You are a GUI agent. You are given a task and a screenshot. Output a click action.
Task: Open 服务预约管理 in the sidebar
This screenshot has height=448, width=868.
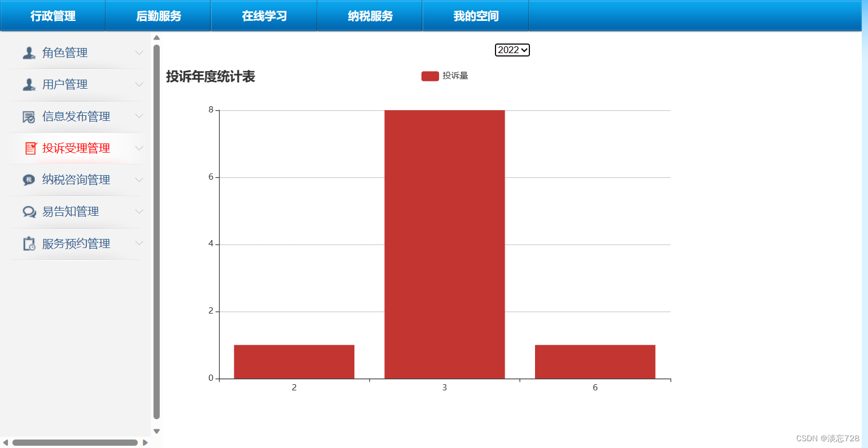tap(77, 243)
